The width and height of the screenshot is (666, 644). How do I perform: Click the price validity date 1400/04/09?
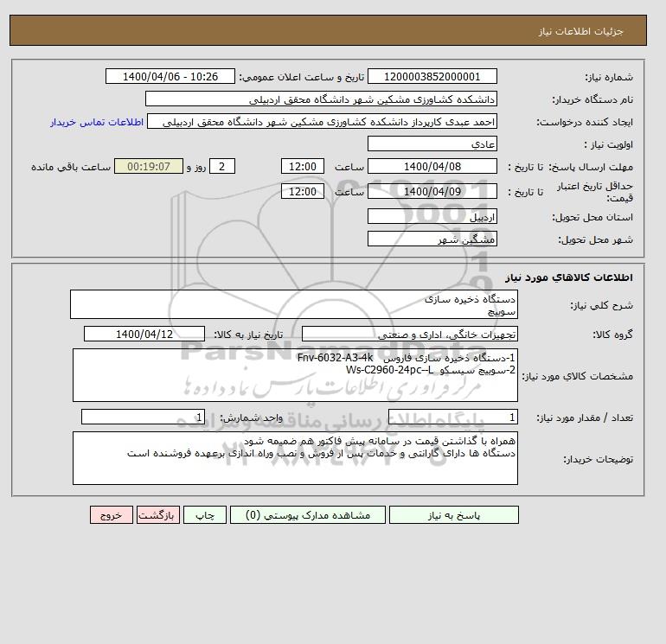coord(432,191)
